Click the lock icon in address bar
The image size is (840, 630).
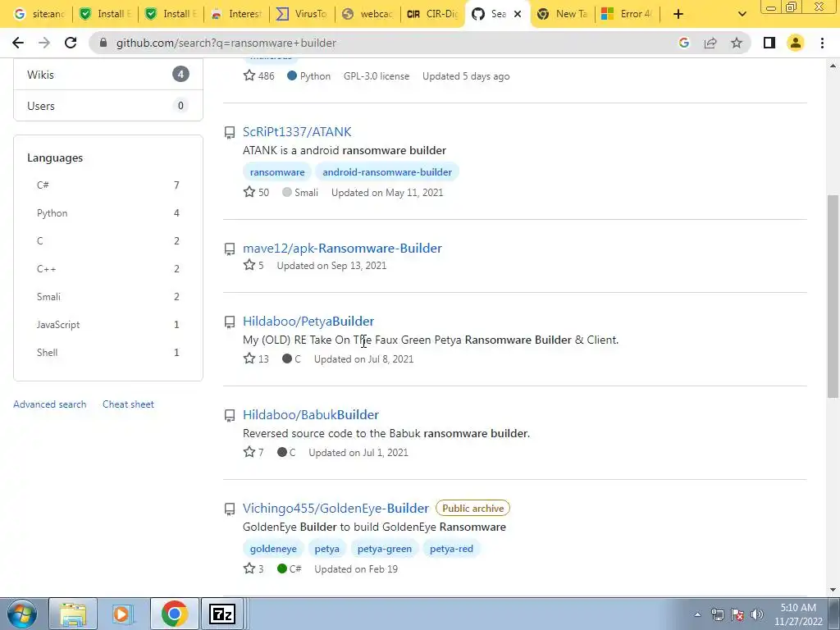pos(103,43)
